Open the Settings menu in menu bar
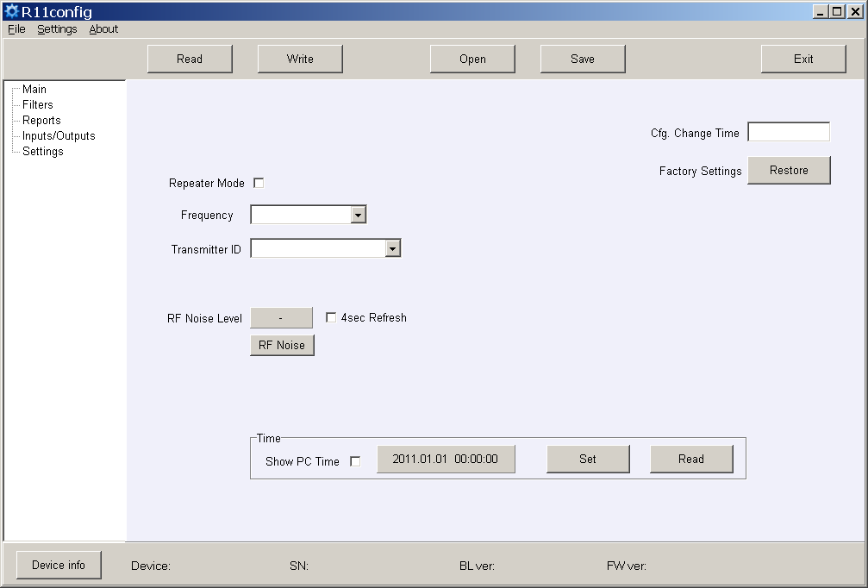Screen dimensions: 868x588 click(x=57, y=28)
